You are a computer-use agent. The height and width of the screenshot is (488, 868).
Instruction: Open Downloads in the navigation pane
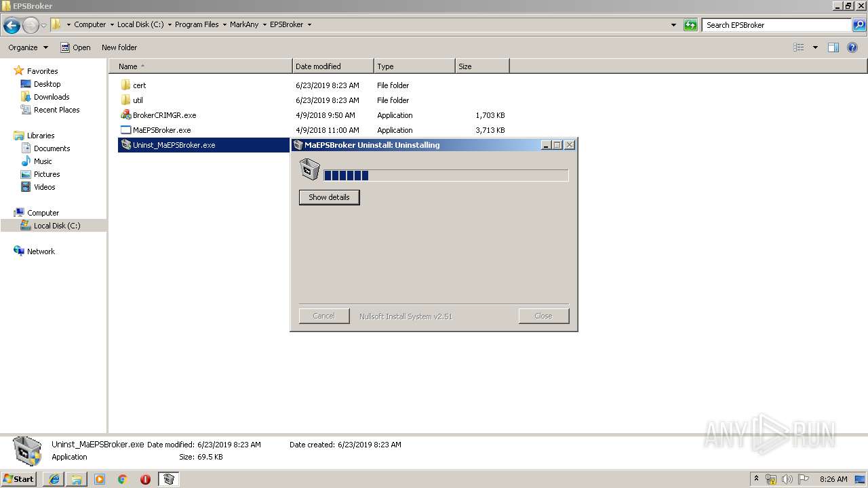(x=52, y=97)
